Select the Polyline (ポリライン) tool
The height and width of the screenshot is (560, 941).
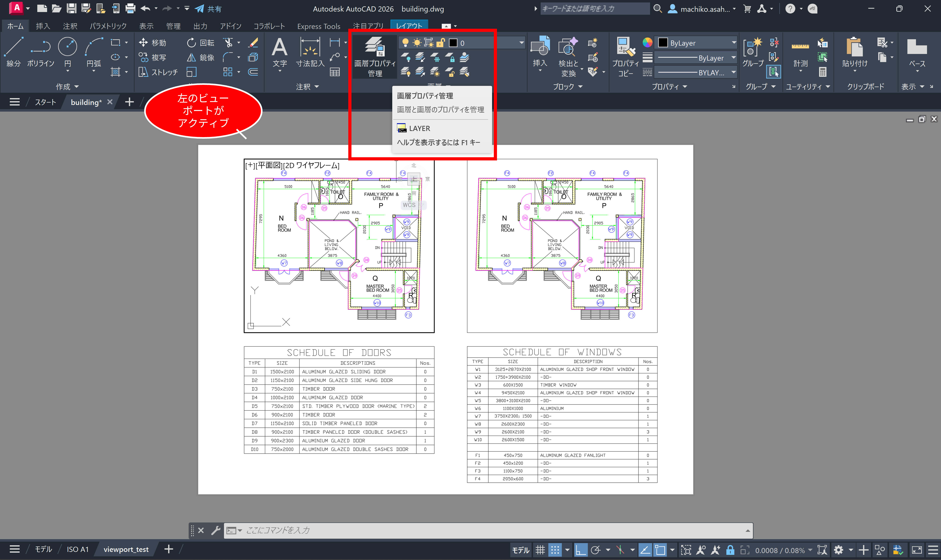(40, 47)
